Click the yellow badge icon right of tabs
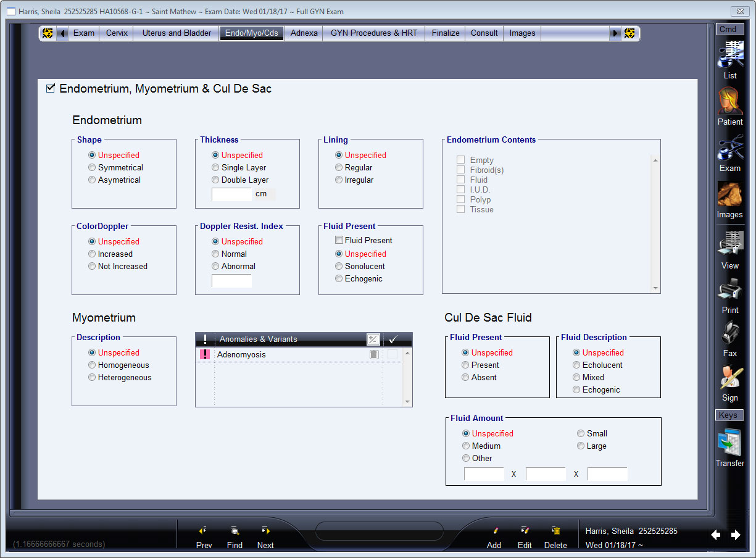 point(629,33)
